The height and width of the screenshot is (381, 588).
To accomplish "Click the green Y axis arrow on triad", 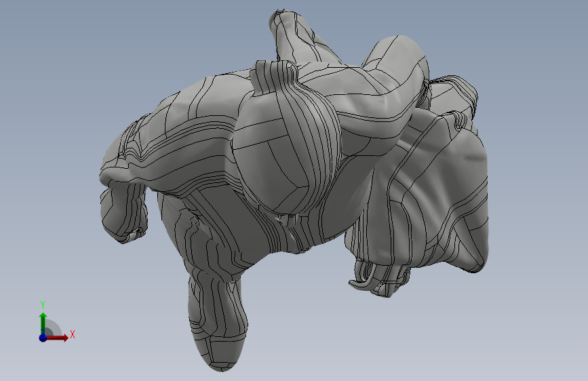I will [x=43, y=322].
